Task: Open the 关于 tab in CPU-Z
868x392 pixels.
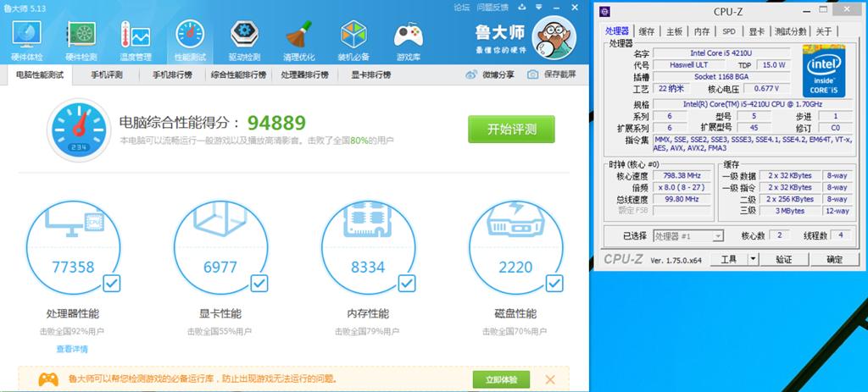Action: pos(824,31)
